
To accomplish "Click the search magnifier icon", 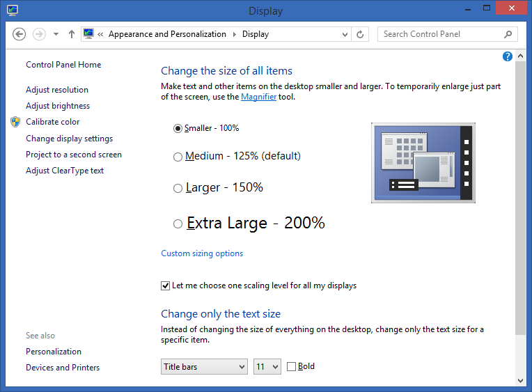I will [508, 34].
